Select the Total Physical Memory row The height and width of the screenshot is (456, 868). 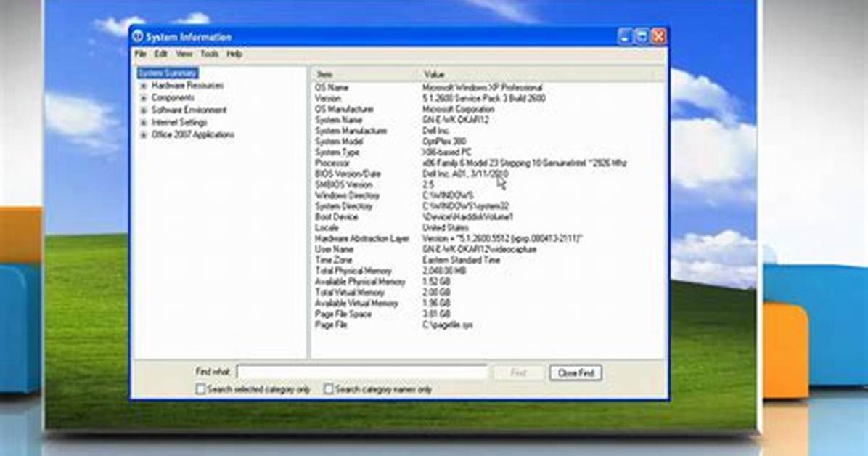[488, 271]
